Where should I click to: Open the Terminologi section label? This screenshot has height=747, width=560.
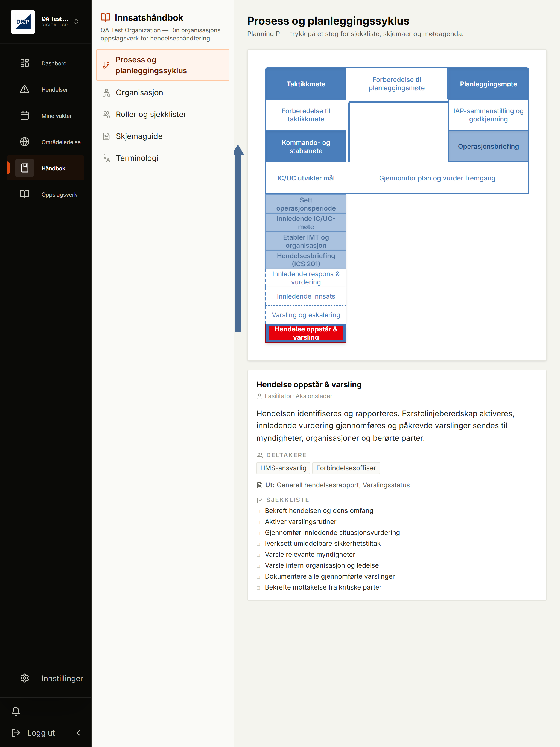pos(137,158)
